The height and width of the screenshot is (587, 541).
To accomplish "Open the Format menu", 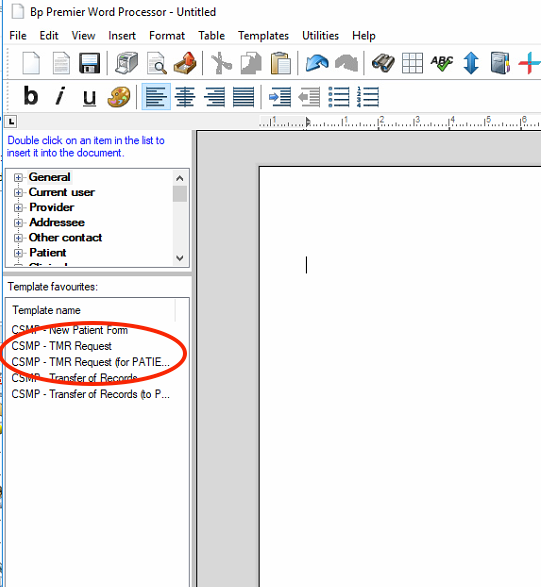I will [167, 36].
